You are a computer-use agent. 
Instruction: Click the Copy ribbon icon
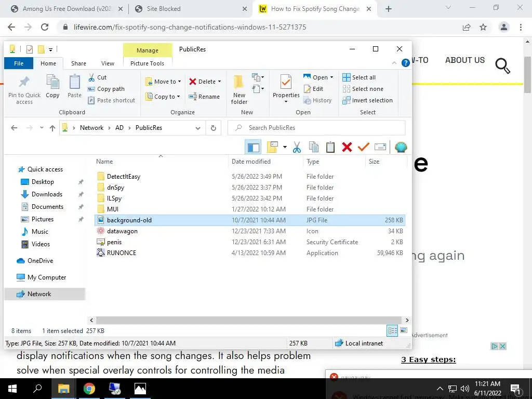(x=52, y=86)
